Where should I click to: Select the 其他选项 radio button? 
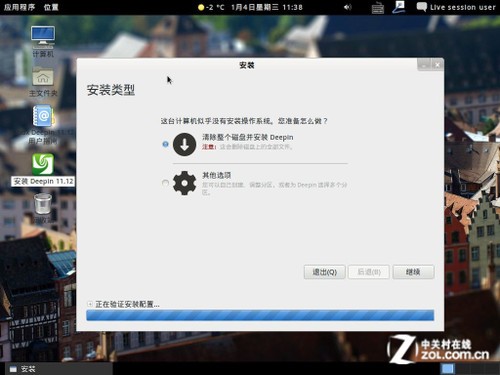pyautogui.click(x=165, y=183)
